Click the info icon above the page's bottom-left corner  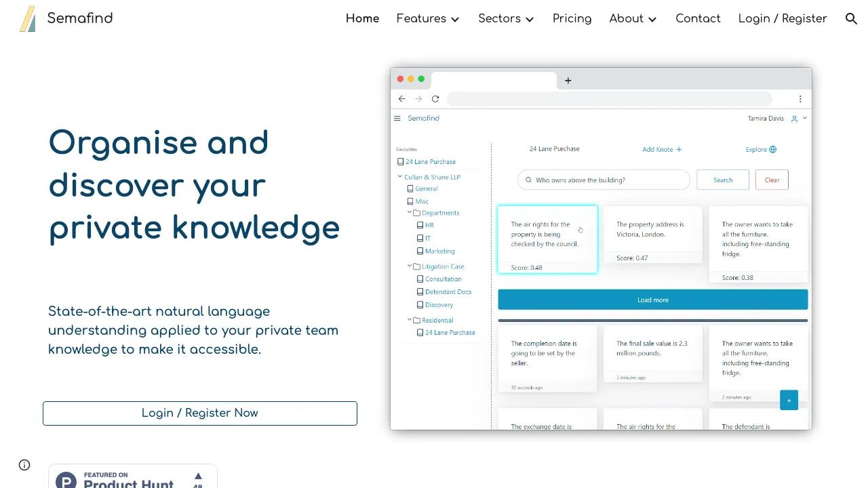click(24, 465)
